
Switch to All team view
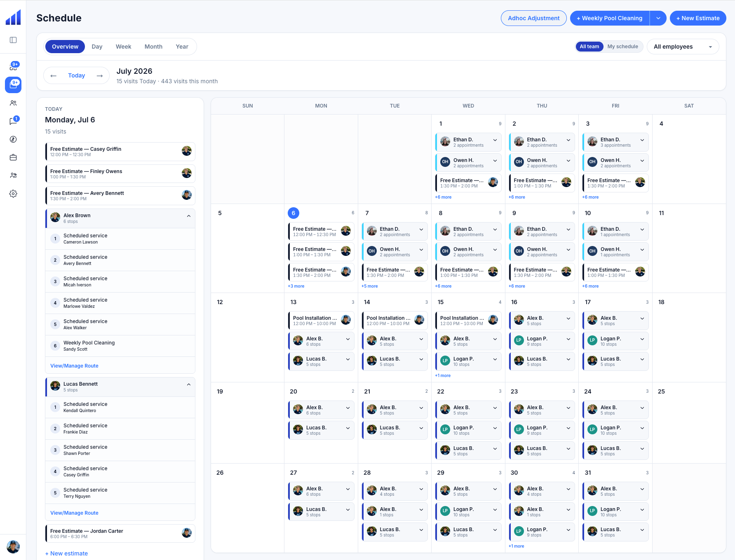[x=589, y=47]
